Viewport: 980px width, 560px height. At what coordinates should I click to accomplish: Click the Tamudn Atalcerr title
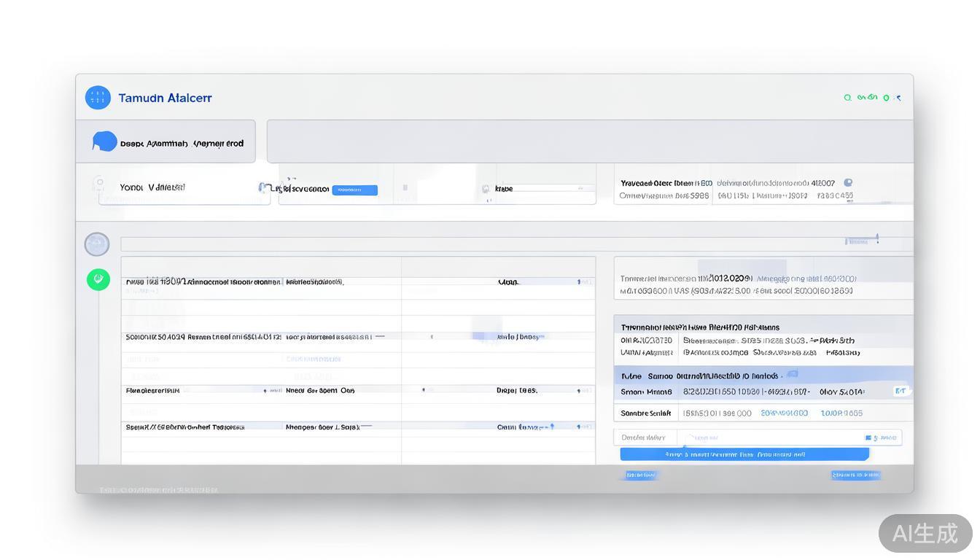tap(165, 98)
